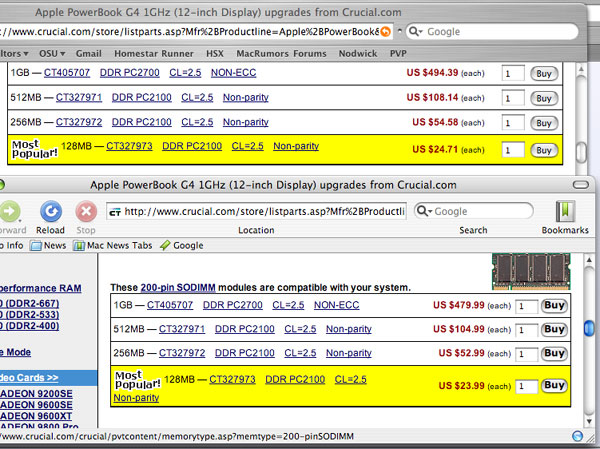
Task: Click DDR PC2700 link in bottom window
Action: tap(233, 305)
